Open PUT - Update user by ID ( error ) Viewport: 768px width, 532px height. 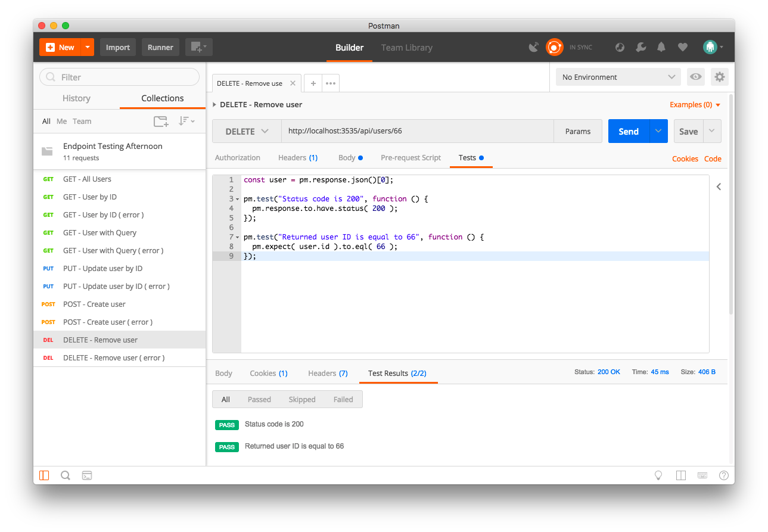119,286
